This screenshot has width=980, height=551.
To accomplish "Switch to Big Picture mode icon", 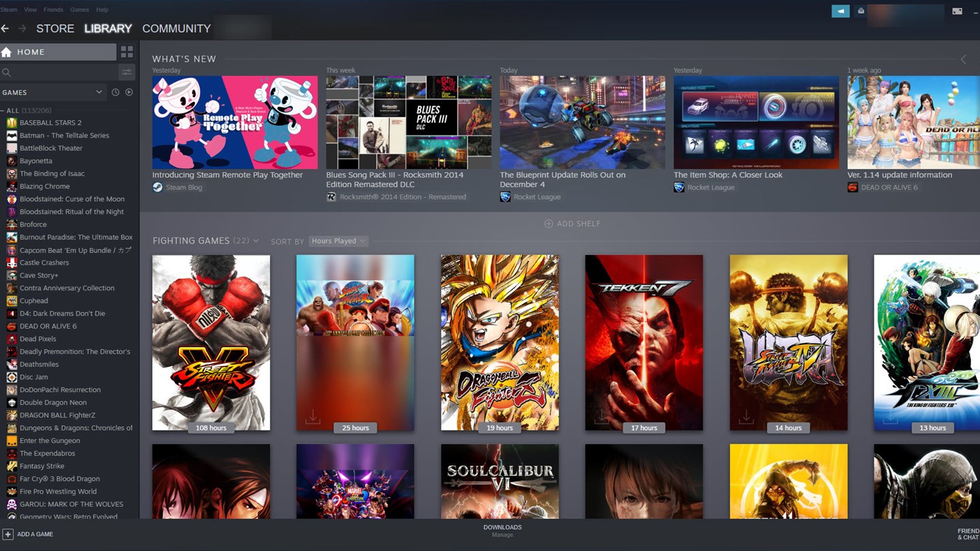I will click(957, 11).
